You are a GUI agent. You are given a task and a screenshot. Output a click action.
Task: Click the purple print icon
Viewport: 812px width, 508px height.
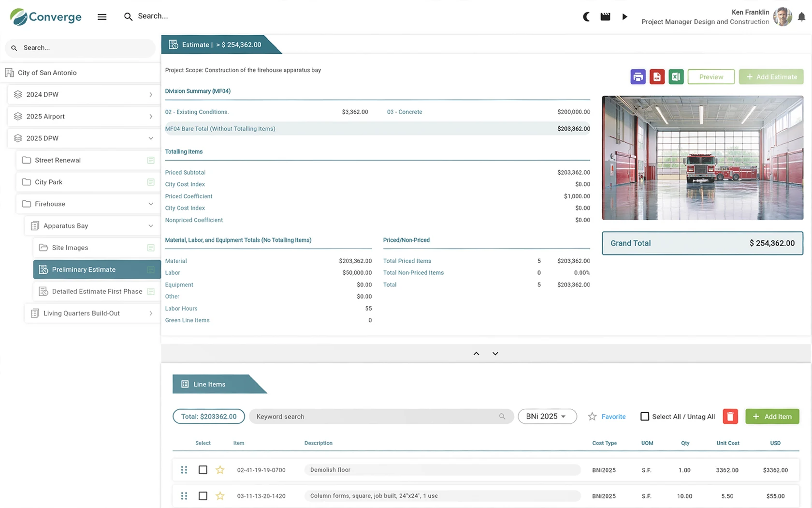pos(638,76)
